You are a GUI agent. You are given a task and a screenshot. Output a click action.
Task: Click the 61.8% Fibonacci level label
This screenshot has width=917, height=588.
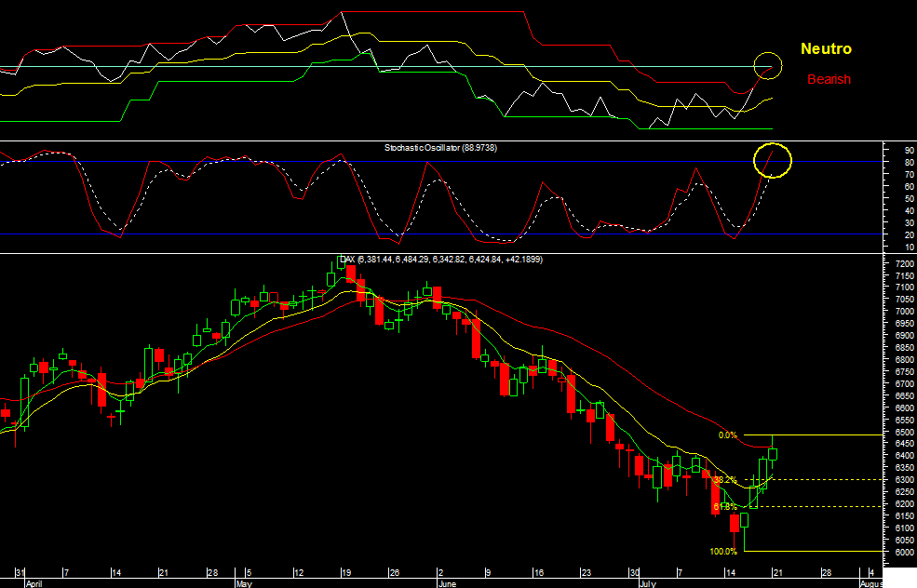point(724,507)
